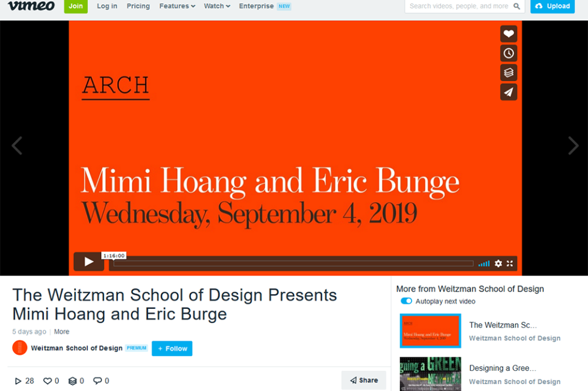
Task: Expand the Features dropdown menu
Action: pyautogui.click(x=177, y=6)
